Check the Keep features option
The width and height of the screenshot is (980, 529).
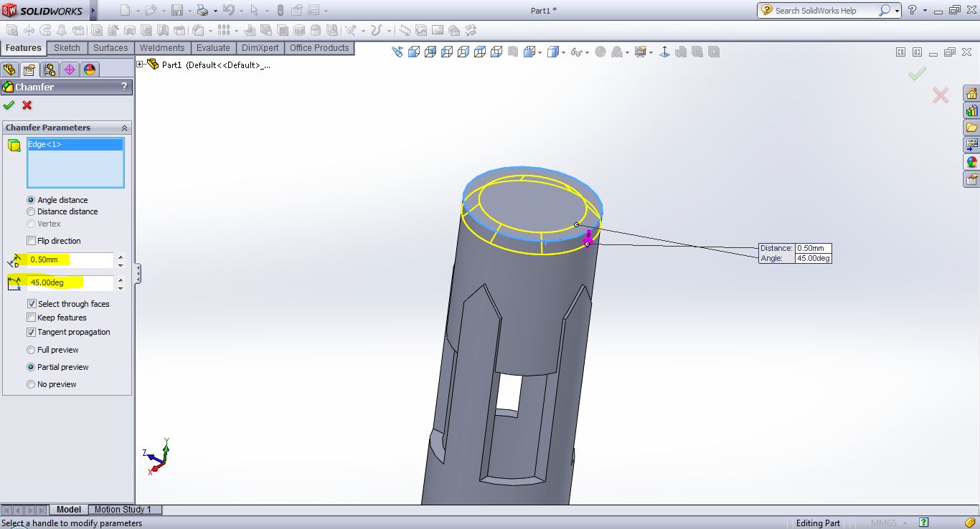pos(31,318)
